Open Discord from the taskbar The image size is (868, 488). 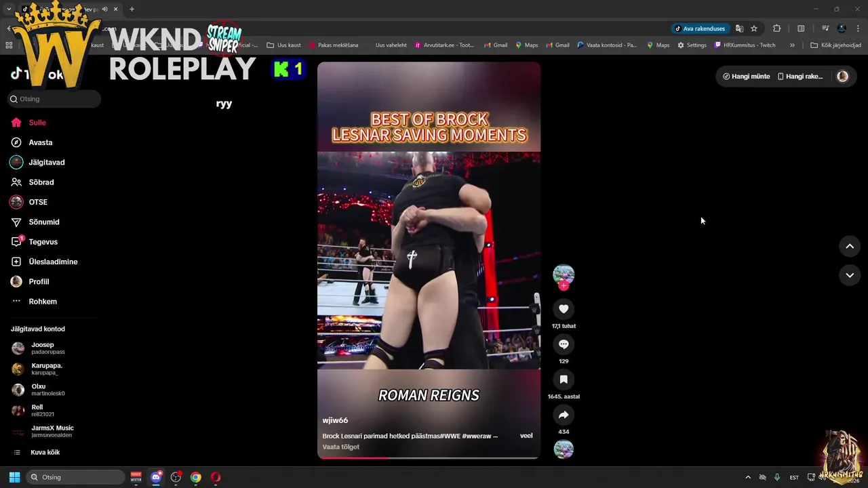pos(156,477)
